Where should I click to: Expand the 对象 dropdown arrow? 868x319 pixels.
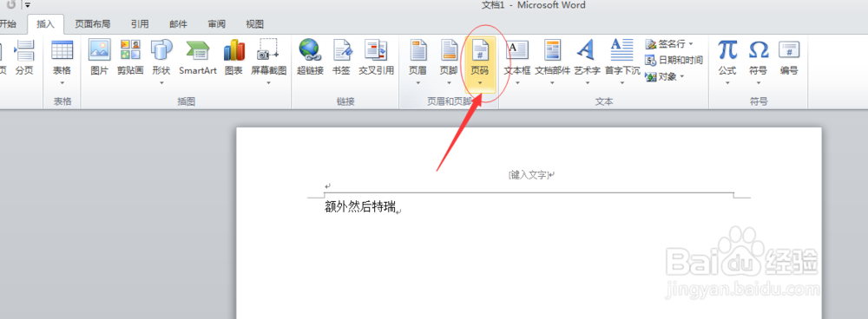tap(681, 76)
